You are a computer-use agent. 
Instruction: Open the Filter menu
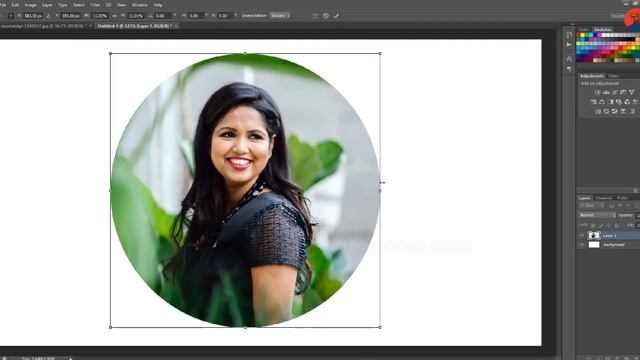tap(95, 5)
